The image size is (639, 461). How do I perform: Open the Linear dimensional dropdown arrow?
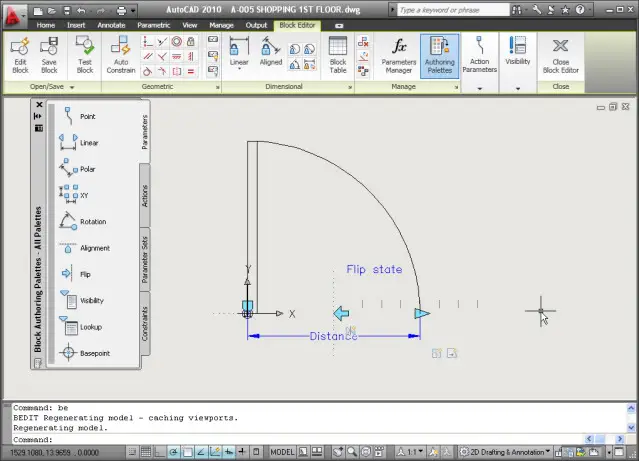tap(239, 69)
